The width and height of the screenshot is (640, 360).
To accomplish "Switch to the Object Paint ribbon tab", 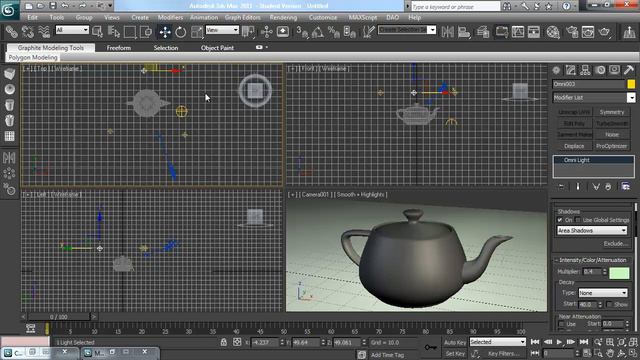I will coord(217,48).
